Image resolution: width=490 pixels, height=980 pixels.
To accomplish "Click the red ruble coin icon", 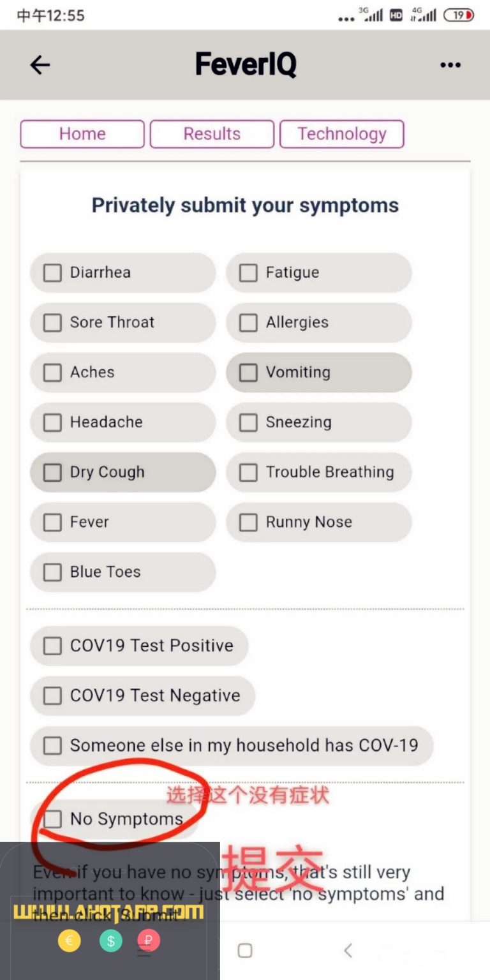I will 149,941.
